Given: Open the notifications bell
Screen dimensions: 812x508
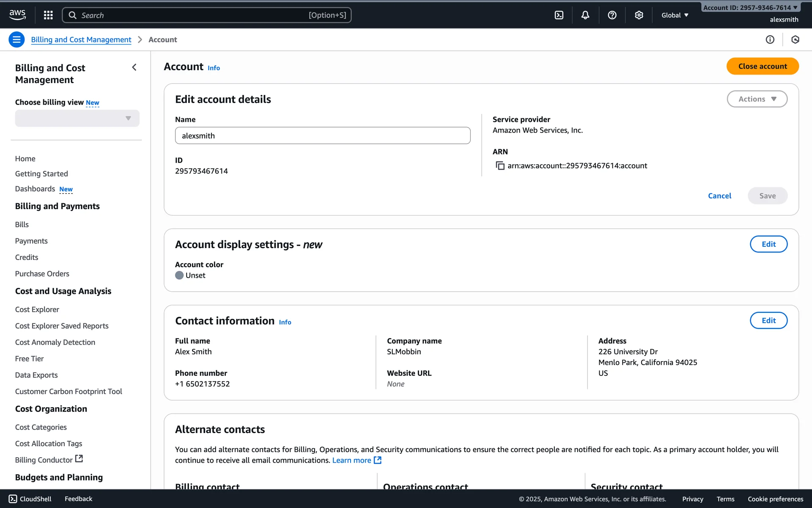Looking at the screenshot, I should click(585, 15).
